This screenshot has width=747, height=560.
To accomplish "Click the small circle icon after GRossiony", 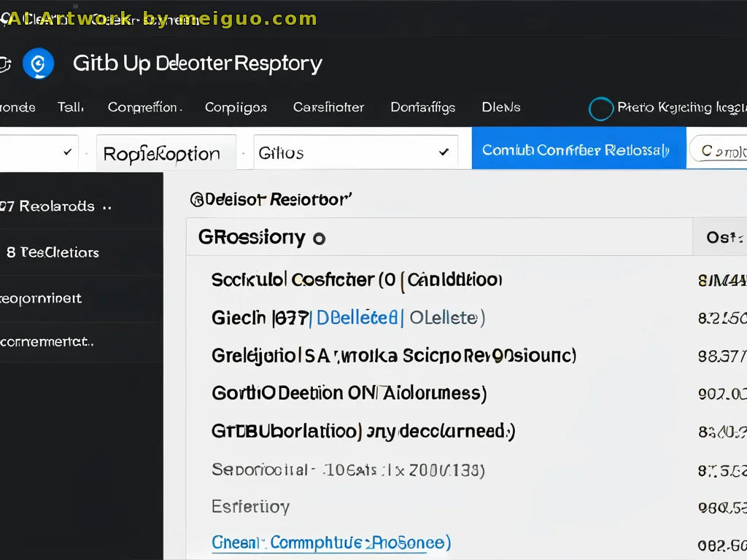I will pos(318,238).
